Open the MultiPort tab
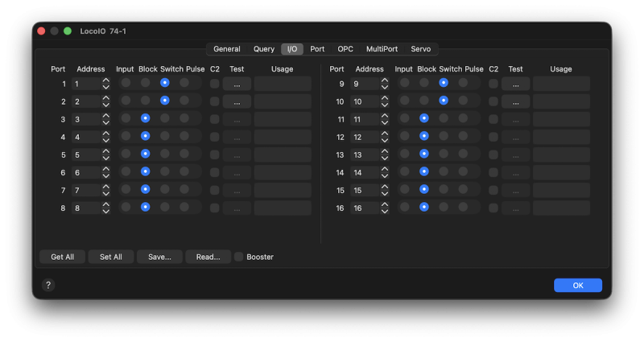The height and width of the screenshot is (342, 644). (382, 49)
